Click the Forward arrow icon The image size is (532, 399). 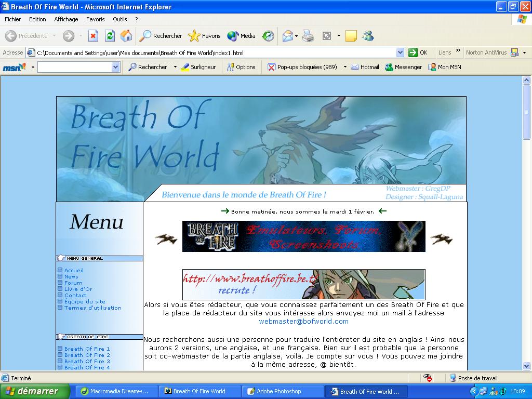(69, 36)
